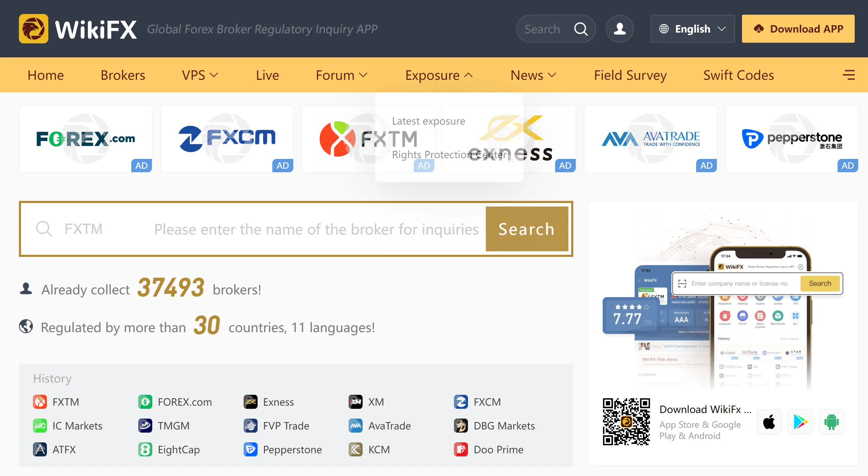
Task: Click the Doo Prime icon in History
Action: (461, 449)
